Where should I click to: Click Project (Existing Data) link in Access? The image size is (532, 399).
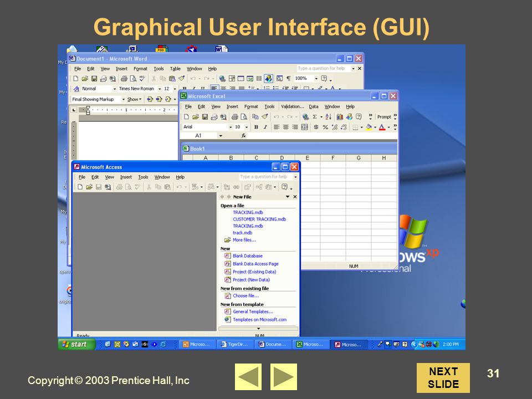click(x=254, y=272)
